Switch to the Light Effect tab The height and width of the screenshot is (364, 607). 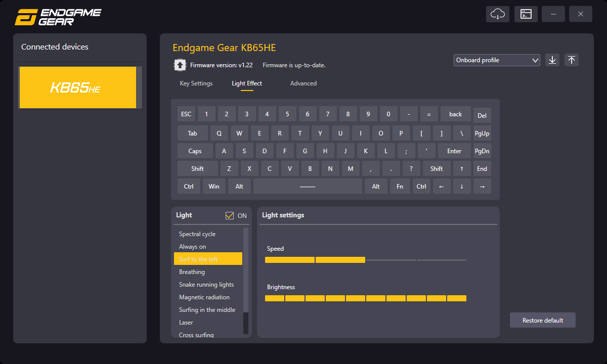click(247, 83)
